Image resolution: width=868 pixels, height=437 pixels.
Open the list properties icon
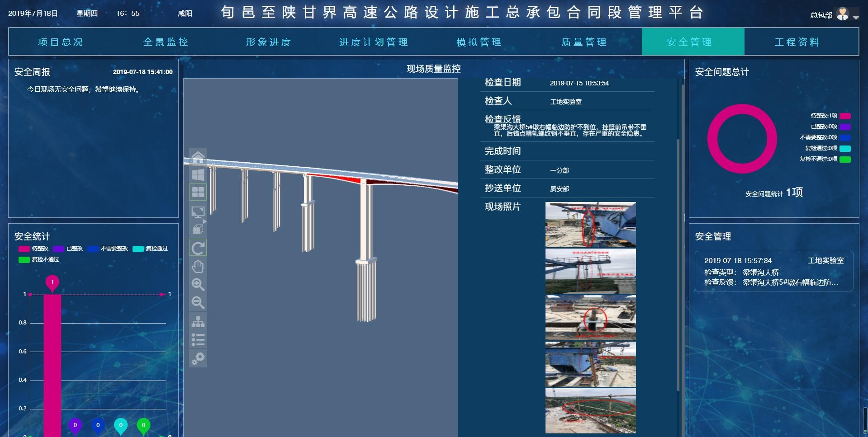198,340
